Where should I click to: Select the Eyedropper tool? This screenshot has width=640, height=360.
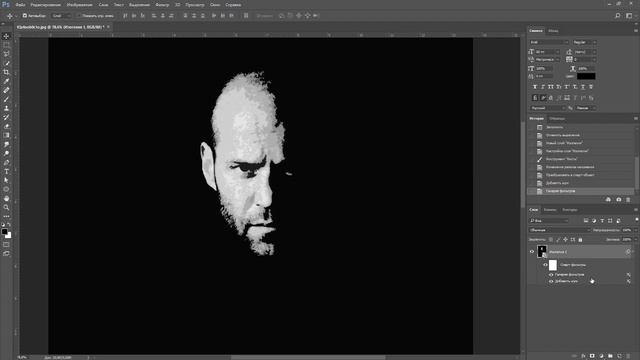coord(6,81)
